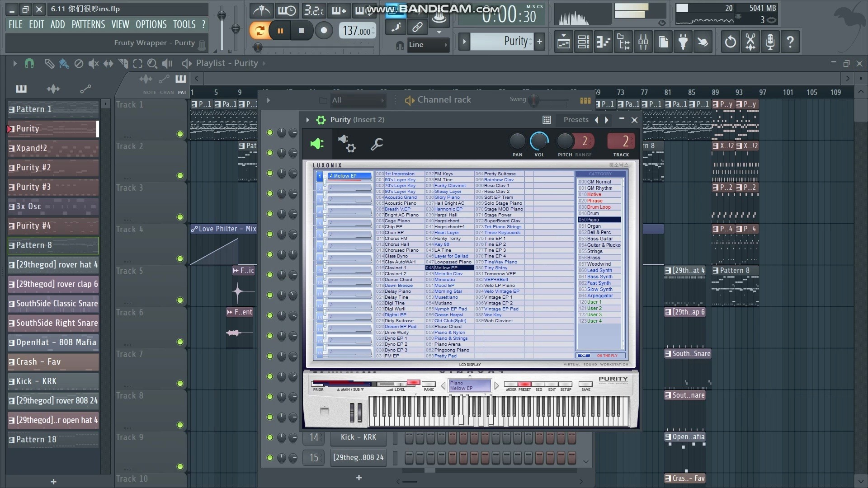Adjust the Channel rack Swing knob

534,100
